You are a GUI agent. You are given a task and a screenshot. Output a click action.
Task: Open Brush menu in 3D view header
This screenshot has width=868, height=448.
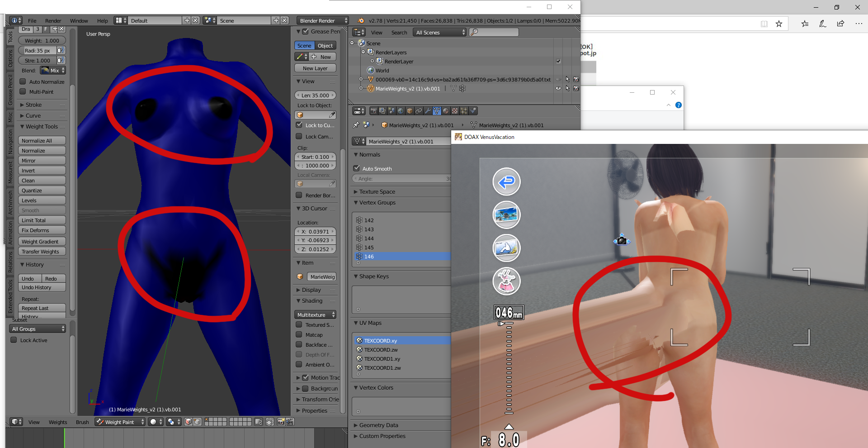click(82, 422)
